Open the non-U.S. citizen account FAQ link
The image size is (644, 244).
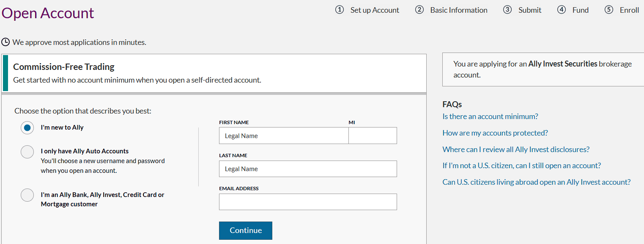tap(521, 165)
